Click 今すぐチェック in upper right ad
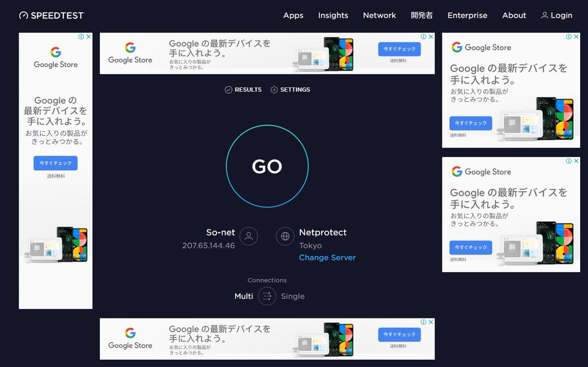 (470, 123)
